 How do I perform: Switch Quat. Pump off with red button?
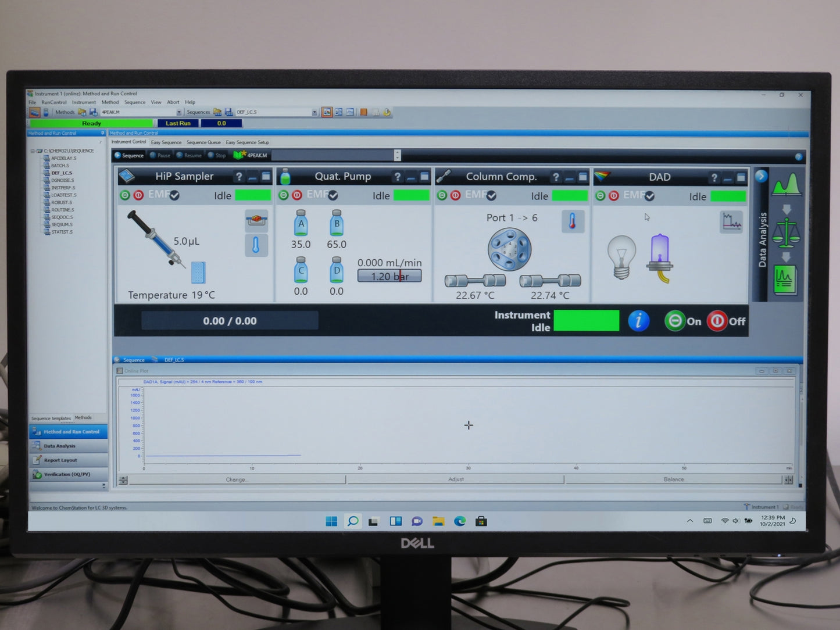(x=297, y=195)
